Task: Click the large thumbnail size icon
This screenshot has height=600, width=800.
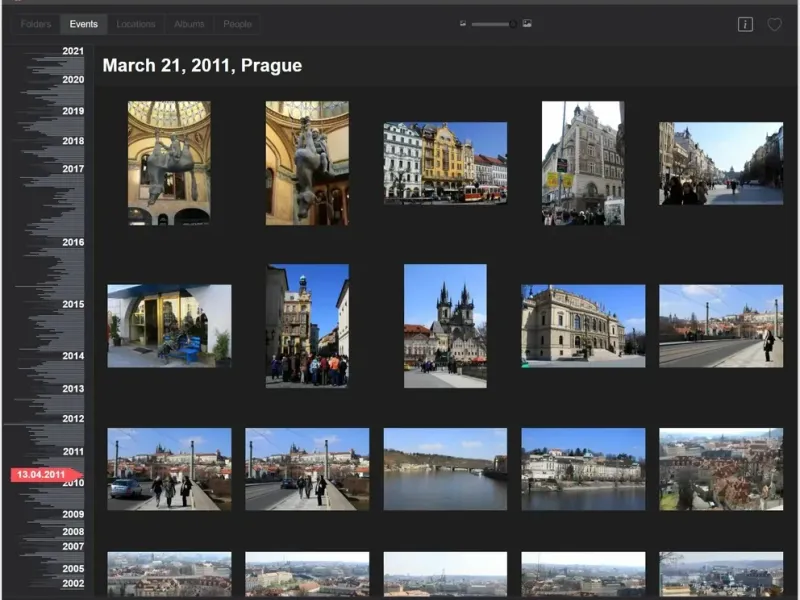Action: [527, 23]
